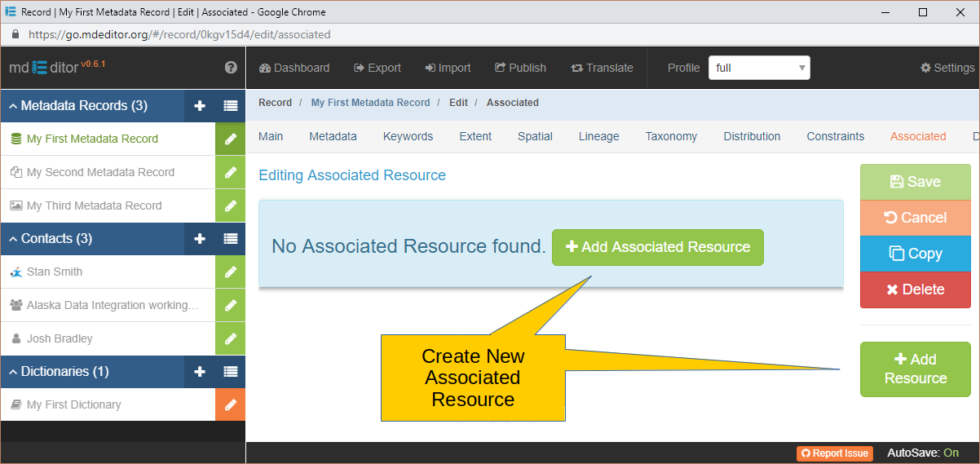The image size is (980, 464).
Task: Open the Translate page
Action: click(602, 68)
